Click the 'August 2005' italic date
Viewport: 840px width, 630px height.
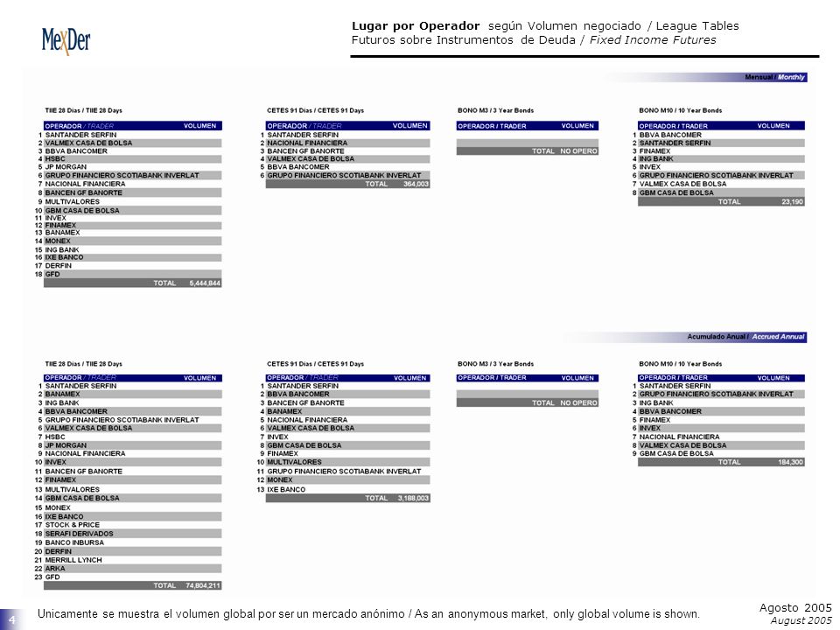click(x=801, y=620)
